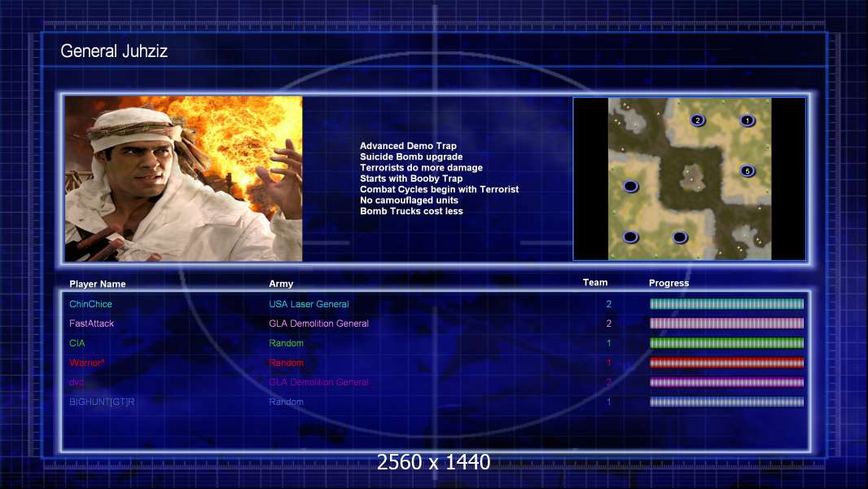Click CIA's green loading progress bar
Screen dimensions: 868x489
click(x=727, y=343)
